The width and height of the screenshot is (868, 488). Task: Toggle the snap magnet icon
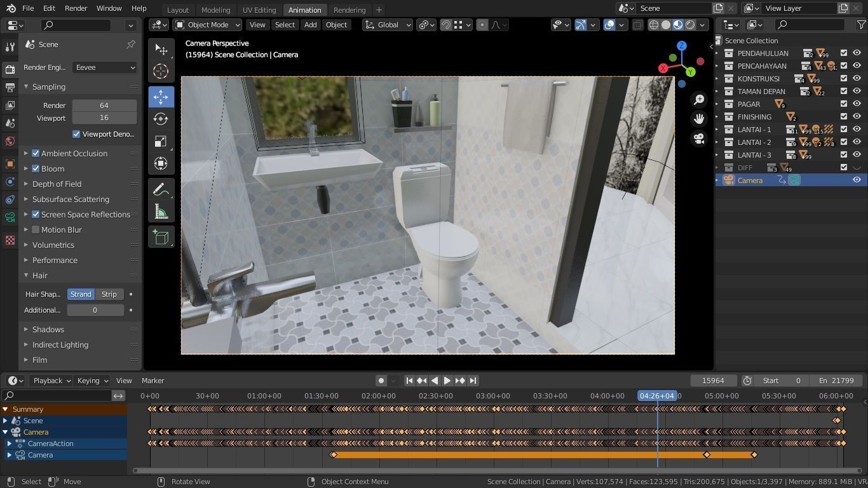pyautogui.click(x=446, y=25)
